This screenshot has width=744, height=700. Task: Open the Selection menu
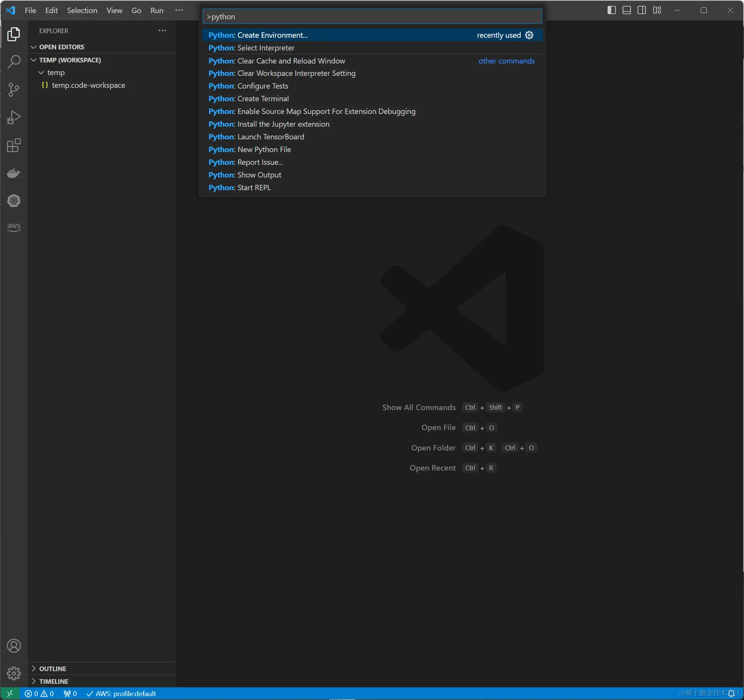[x=82, y=10]
